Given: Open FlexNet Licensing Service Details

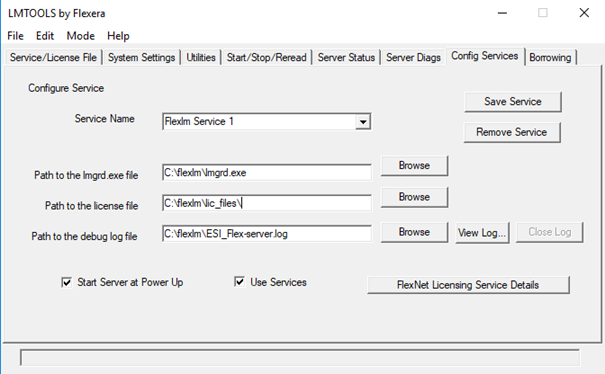Looking at the screenshot, I should [468, 285].
